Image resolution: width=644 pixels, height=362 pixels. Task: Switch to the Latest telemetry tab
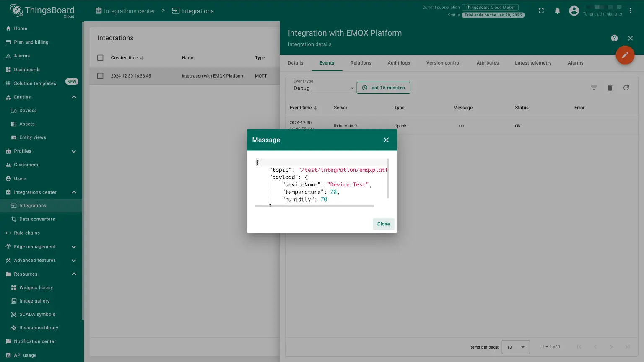[533, 63]
